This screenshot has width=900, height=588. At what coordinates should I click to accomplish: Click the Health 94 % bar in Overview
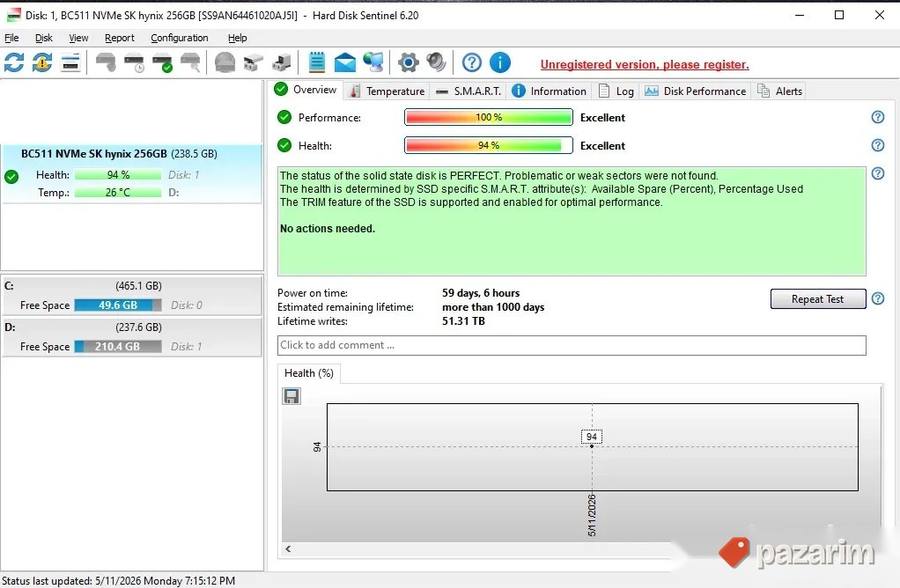488,145
